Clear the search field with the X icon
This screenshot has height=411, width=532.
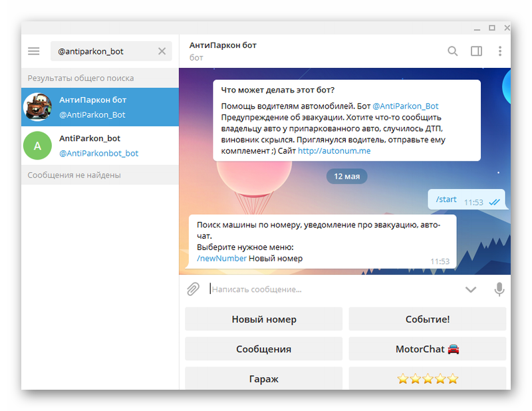[x=162, y=51]
